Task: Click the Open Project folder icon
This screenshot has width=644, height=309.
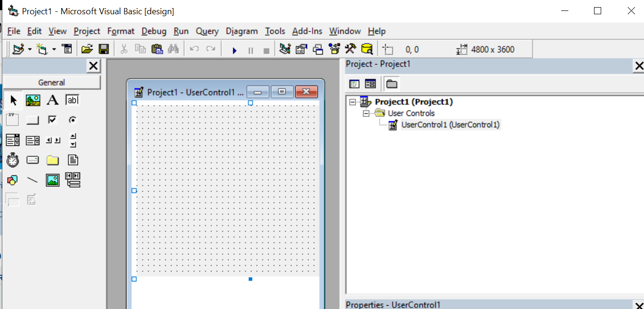Action: pyautogui.click(x=87, y=49)
